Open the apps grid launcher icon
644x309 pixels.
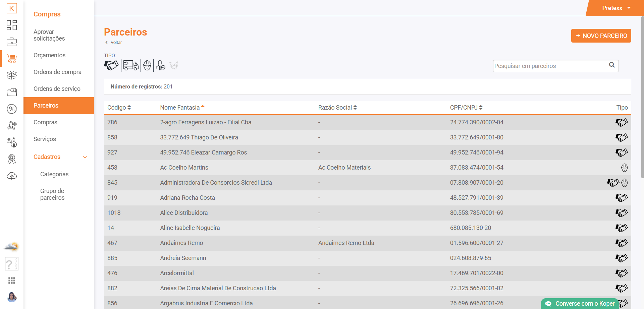(x=12, y=281)
